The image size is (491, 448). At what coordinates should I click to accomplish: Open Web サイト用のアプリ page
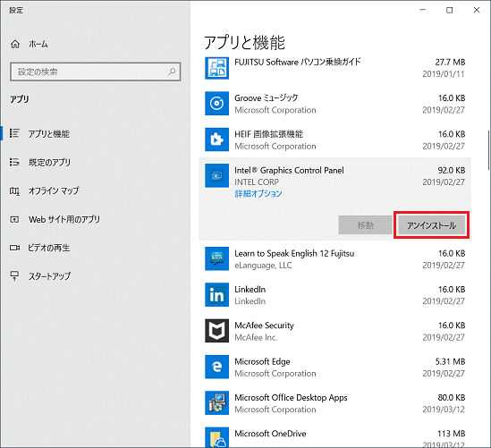pyautogui.click(x=64, y=219)
